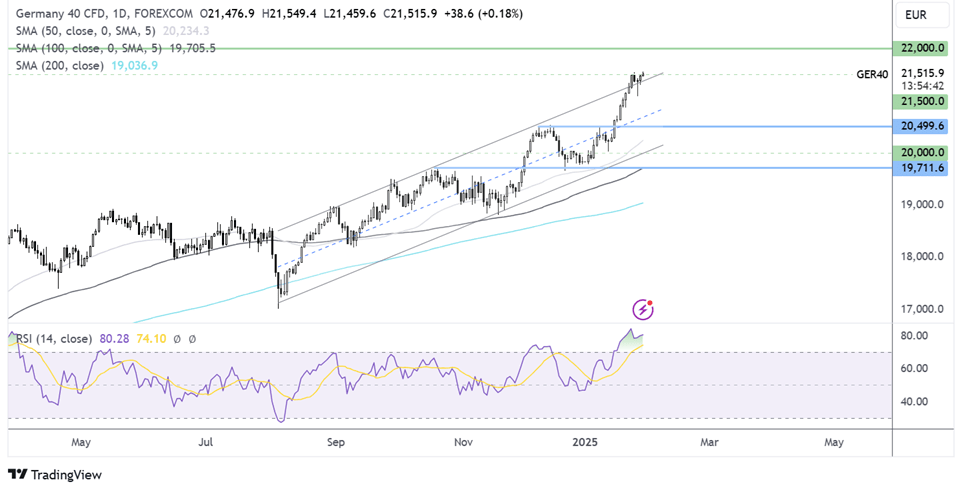Click the SMA 50 indicator legend
The width and height of the screenshot is (964, 492).
click(85, 30)
